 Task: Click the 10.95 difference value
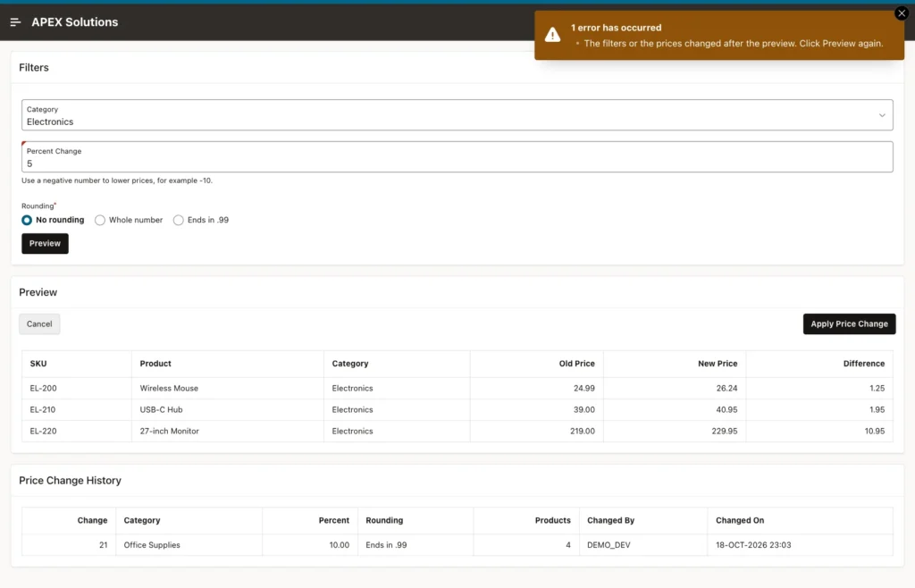874,431
